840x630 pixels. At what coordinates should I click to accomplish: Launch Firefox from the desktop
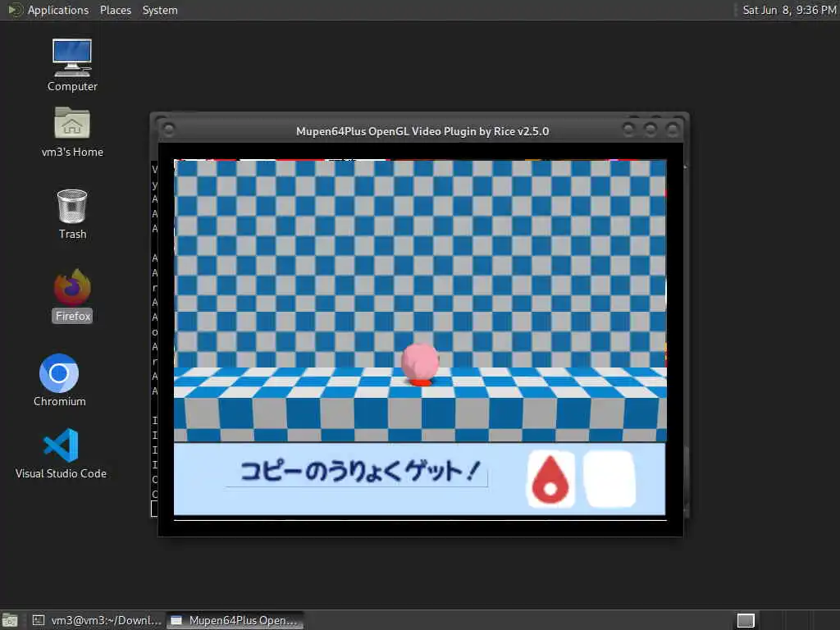click(72, 295)
